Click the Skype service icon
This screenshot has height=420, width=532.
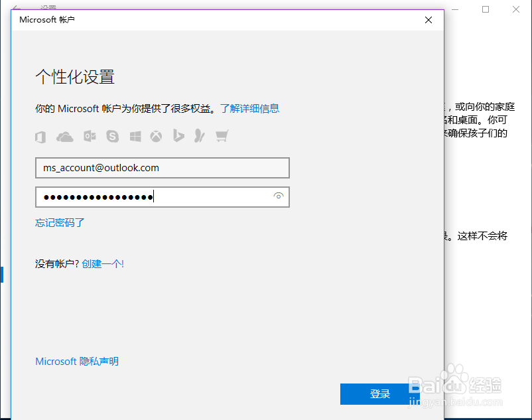coord(113,137)
